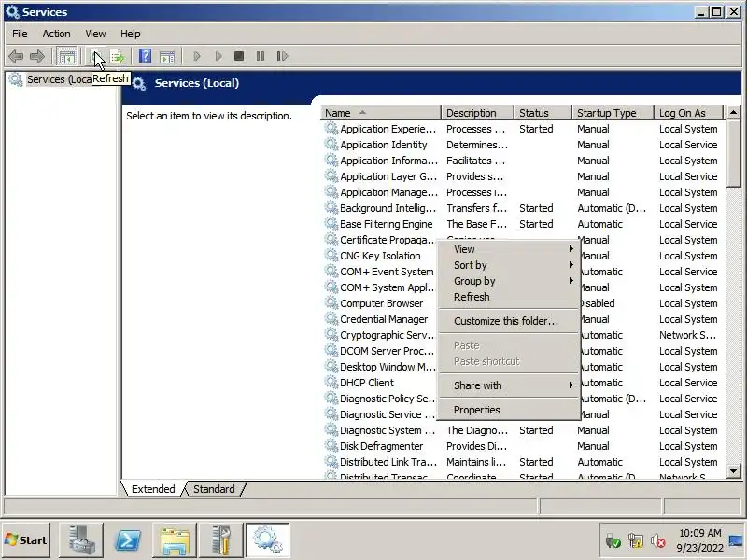Click the network tray icon
Image resolution: width=747 pixels, height=560 pixels.
point(636,541)
